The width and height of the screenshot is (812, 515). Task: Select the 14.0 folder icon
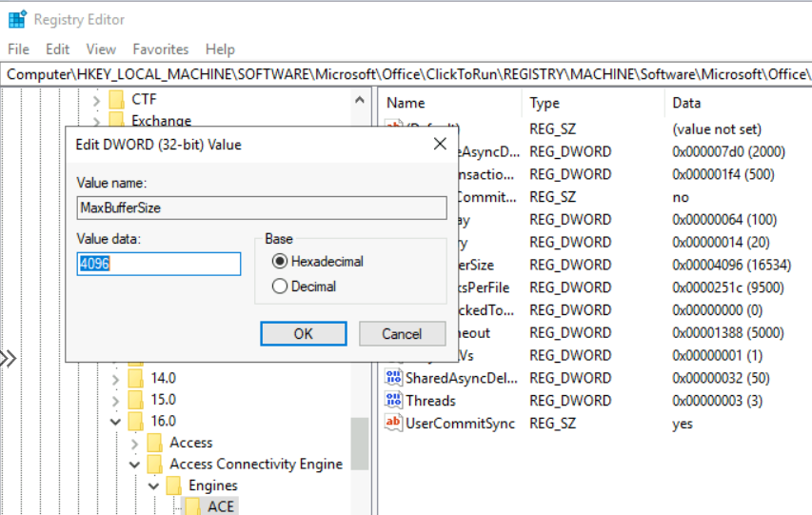click(x=136, y=378)
